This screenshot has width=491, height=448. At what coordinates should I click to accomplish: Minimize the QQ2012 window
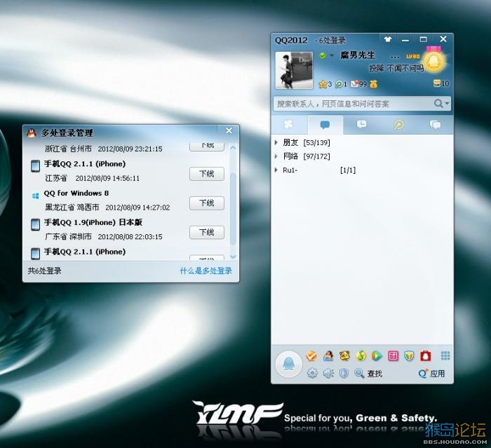(405, 40)
